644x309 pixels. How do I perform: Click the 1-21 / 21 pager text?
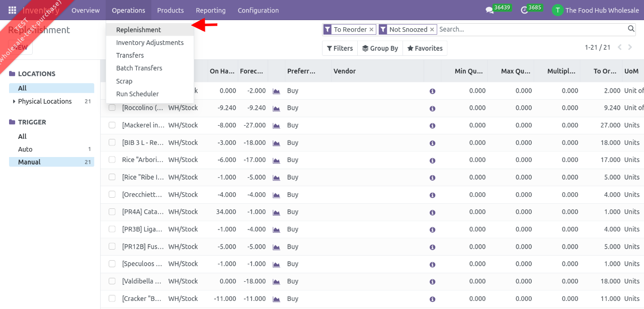tap(597, 47)
